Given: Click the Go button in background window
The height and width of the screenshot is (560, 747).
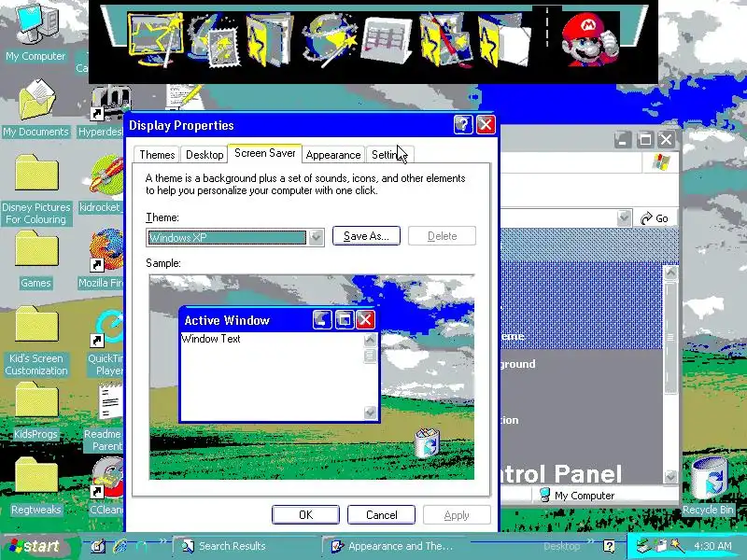Looking at the screenshot, I should 655,218.
